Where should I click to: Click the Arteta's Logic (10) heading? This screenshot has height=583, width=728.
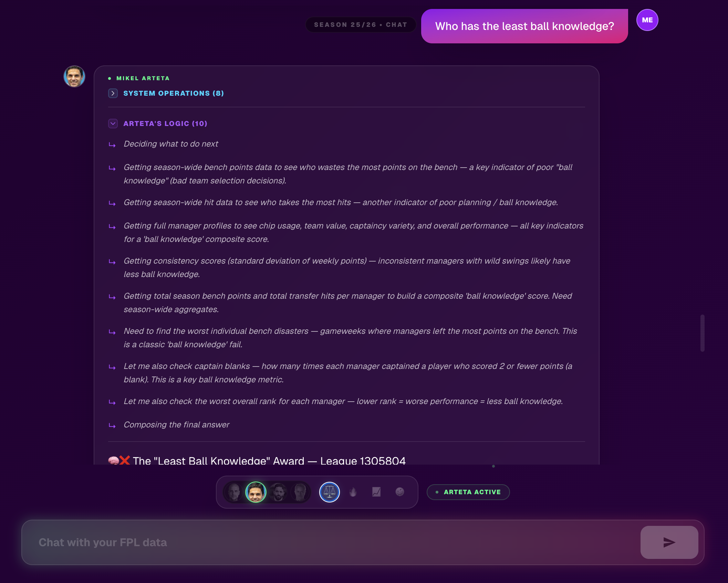(x=165, y=124)
